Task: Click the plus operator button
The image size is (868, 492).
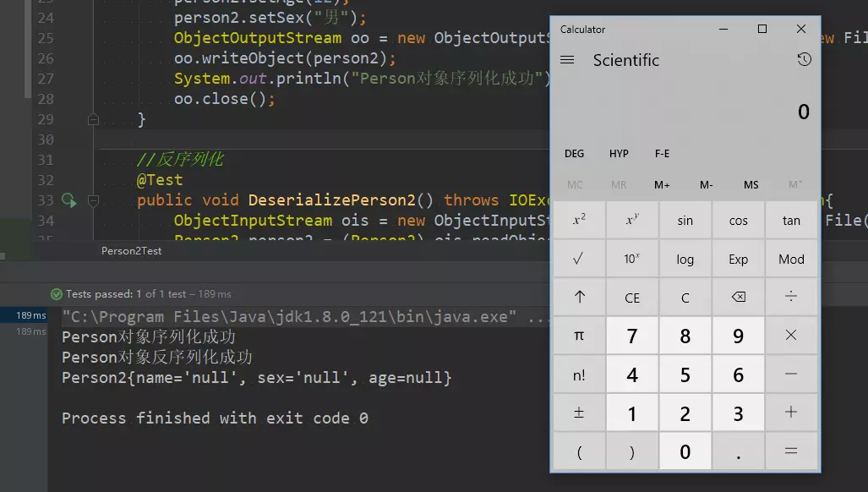Action: pos(791,413)
